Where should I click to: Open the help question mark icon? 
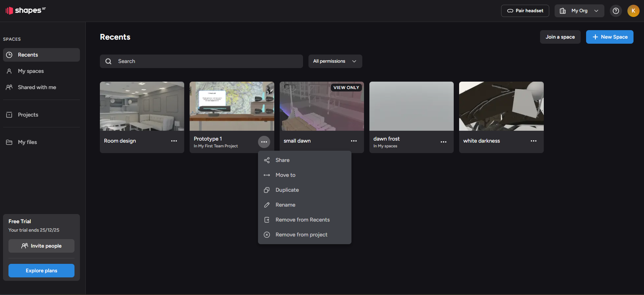pyautogui.click(x=616, y=11)
